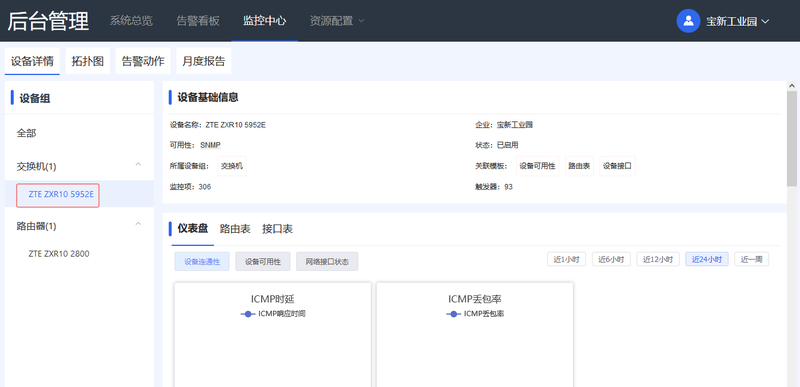Click the 路由器(1) group label
800x387 pixels.
(x=36, y=226)
